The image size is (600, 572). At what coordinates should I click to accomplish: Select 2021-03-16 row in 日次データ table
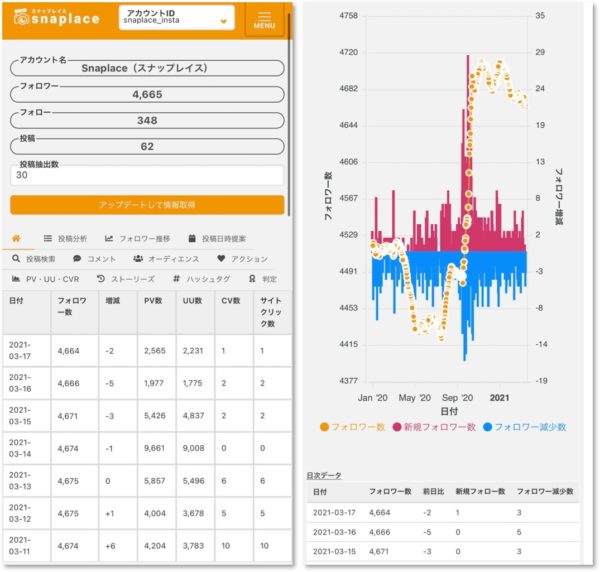point(443,532)
